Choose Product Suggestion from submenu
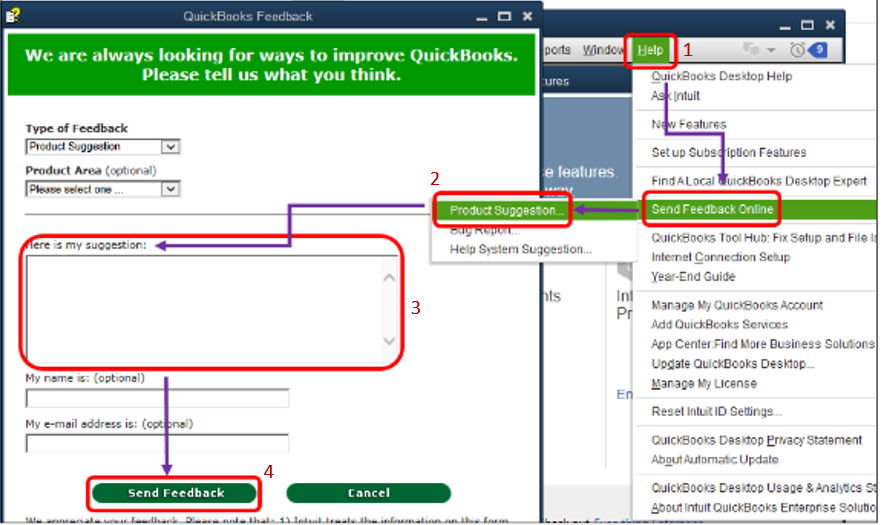 click(507, 210)
